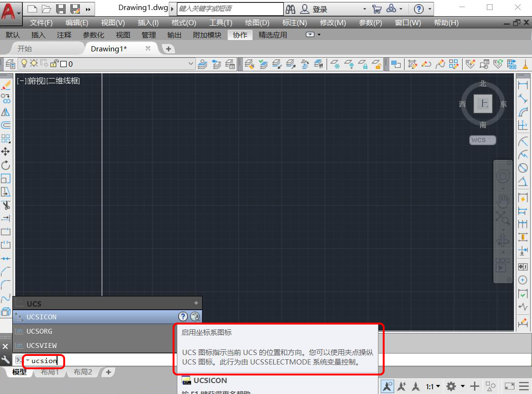The width and height of the screenshot is (532, 394).
Task: Click the WCS coordinate system dropdown
Action: 483,140
